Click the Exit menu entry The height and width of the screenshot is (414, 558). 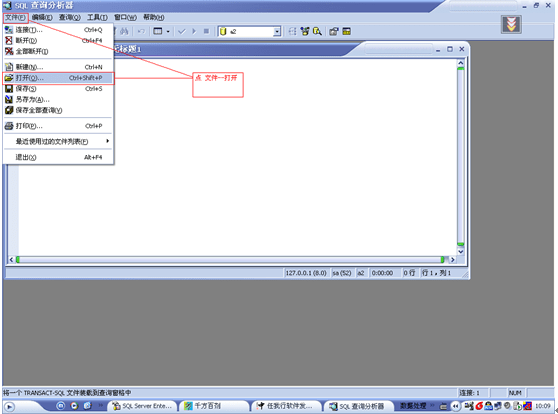coord(58,157)
